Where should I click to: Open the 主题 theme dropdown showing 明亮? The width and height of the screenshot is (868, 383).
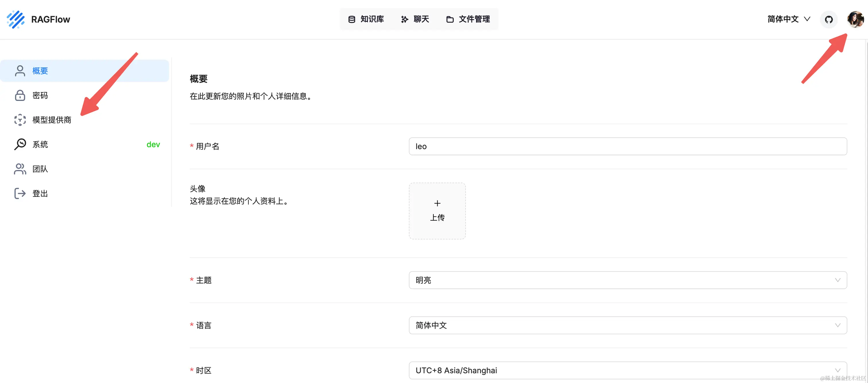[627, 280]
